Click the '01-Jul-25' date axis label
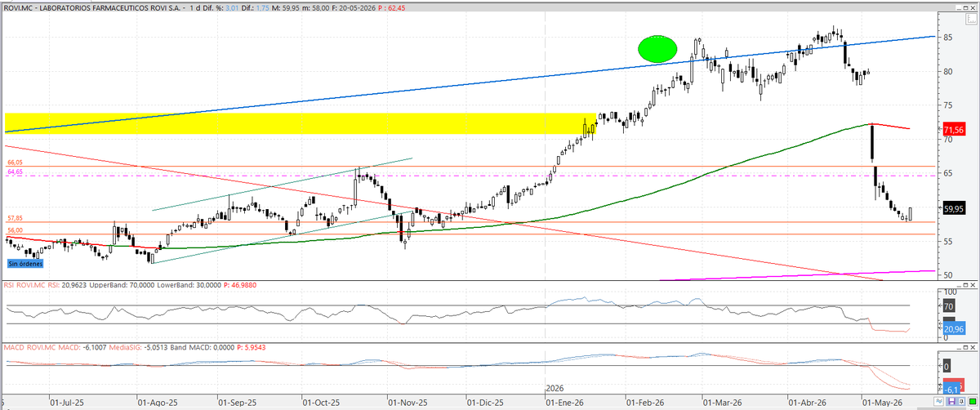Viewport: 980px width, 410px height. [66, 402]
